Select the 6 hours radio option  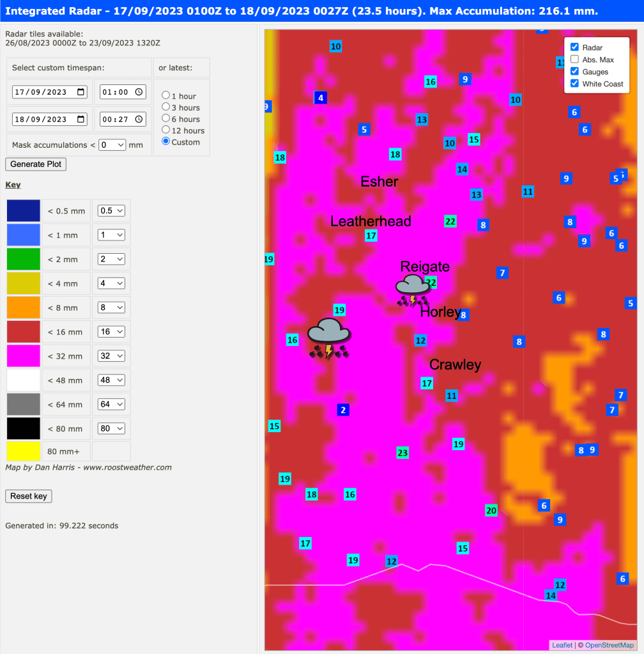pos(166,119)
